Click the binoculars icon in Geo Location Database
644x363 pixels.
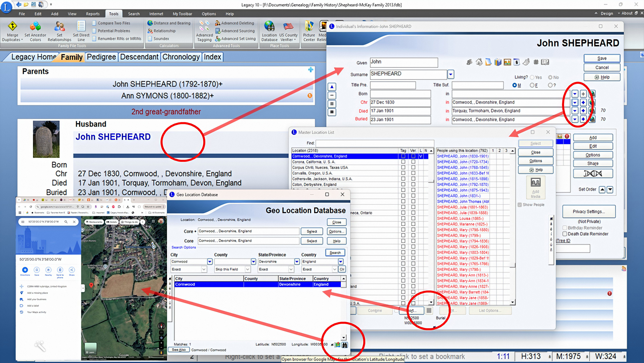pos(345,345)
